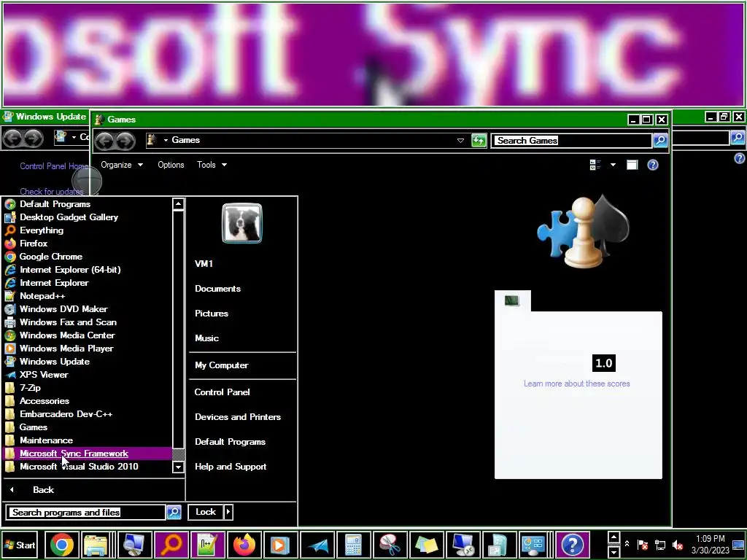
Task: Click the change view icon in Games
Action: [x=595, y=165]
